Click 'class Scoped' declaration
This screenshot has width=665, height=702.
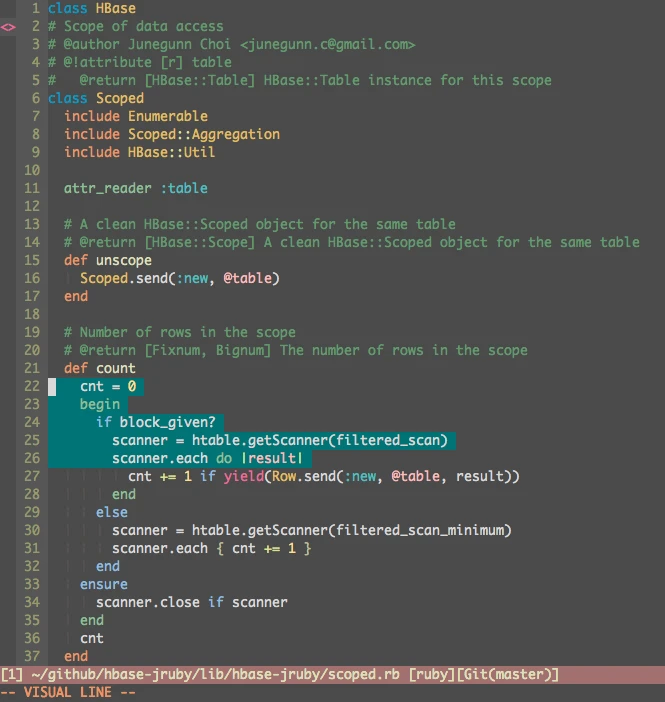click(x=96, y=98)
